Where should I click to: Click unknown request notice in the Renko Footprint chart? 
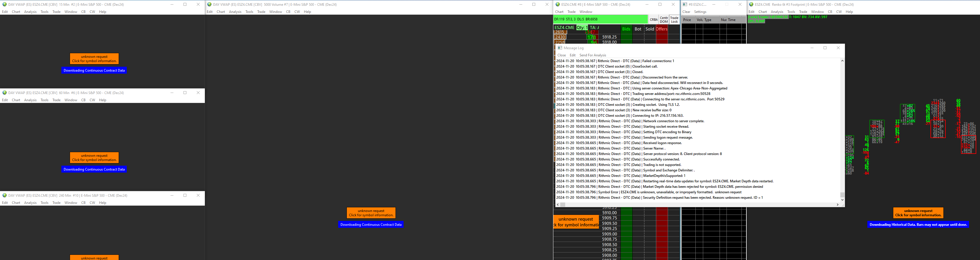(918, 213)
